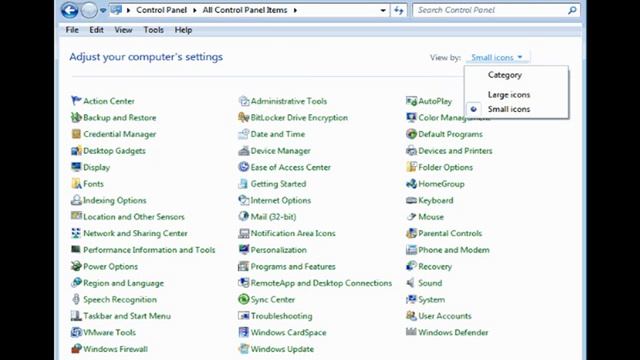The width and height of the screenshot is (640, 360).
Task: Open the Recovery link
Action: (x=435, y=267)
